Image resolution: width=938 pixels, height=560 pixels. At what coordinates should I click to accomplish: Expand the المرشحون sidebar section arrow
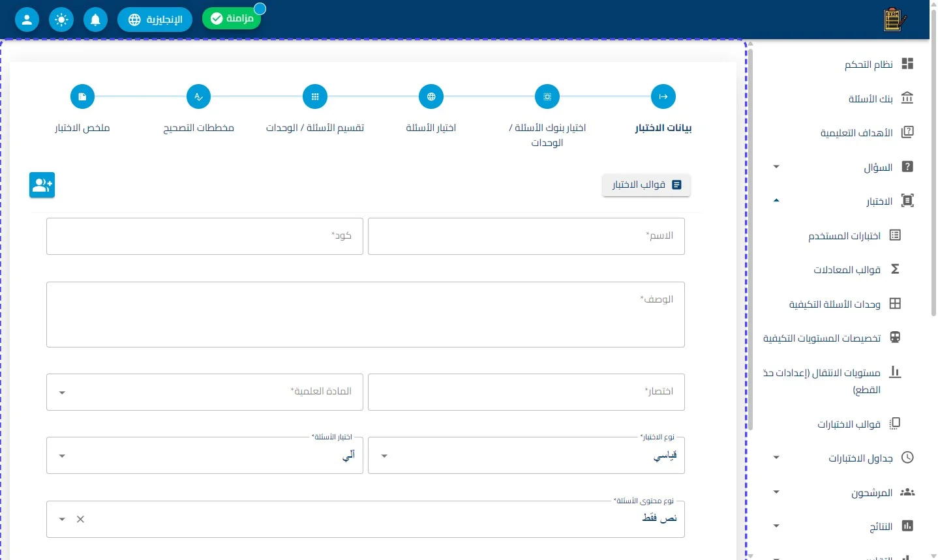pos(776,492)
